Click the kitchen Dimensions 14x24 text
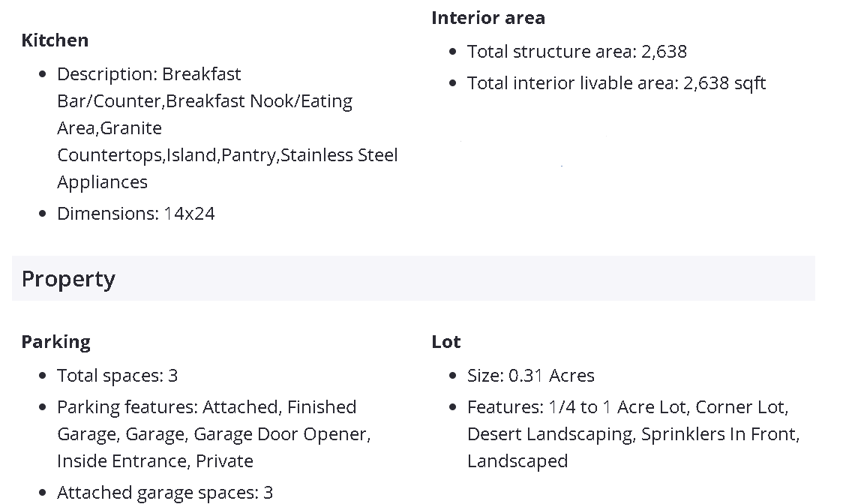858x504 pixels. (x=136, y=214)
